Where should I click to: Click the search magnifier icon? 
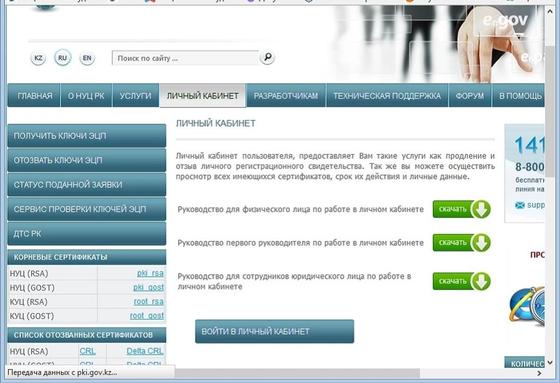pos(267,57)
